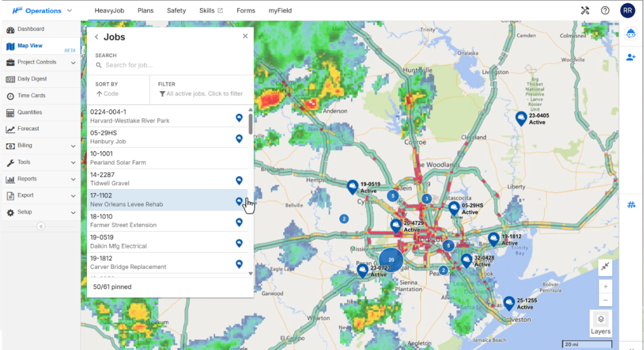Click the add user icon

point(630,57)
